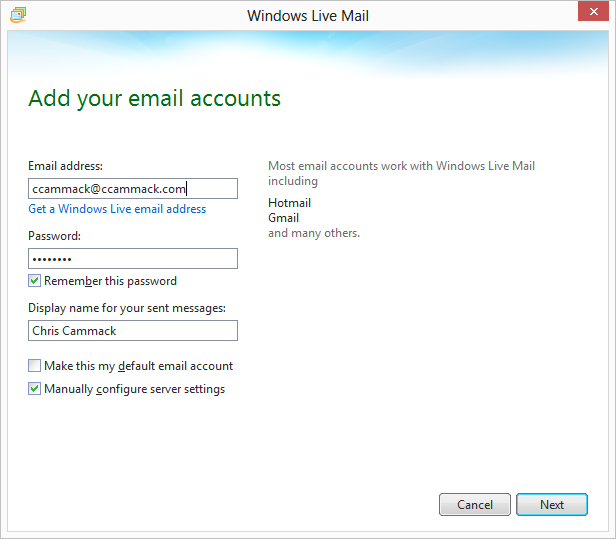Click the "Most email accounts work with Windows Live Mail" text
Image resolution: width=616 pixels, height=539 pixels.
point(401,166)
